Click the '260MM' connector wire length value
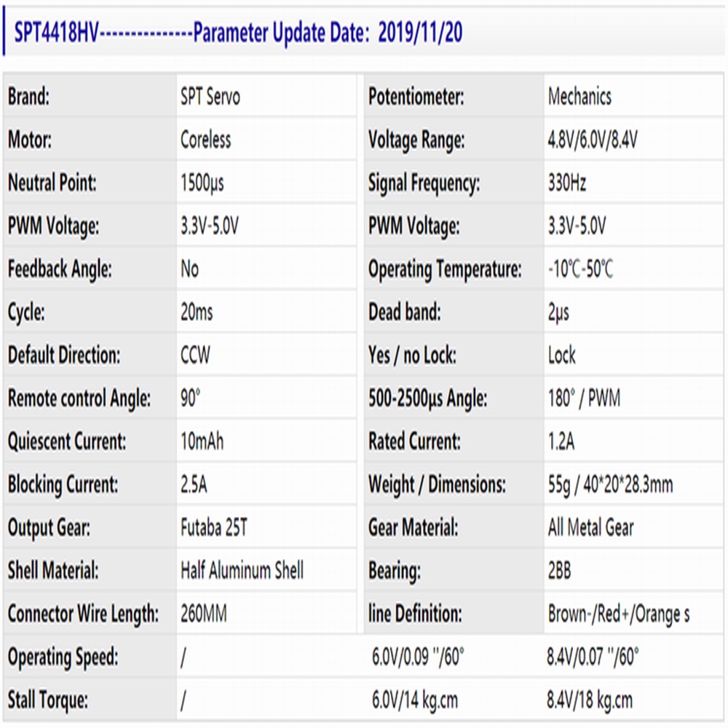 point(203,614)
